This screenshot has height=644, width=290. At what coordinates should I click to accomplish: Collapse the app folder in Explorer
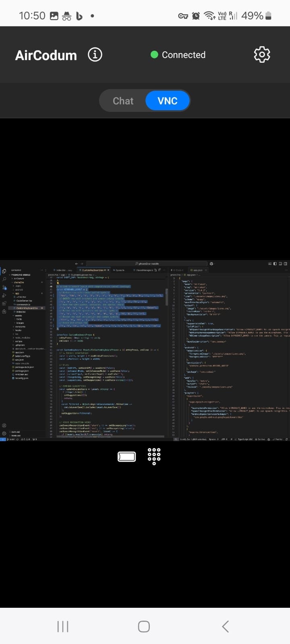pyautogui.click(x=17, y=293)
